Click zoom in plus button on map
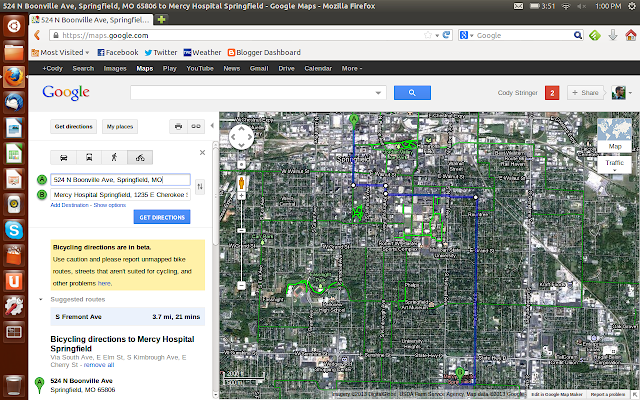The width and height of the screenshot is (640, 400). [x=241, y=196]
